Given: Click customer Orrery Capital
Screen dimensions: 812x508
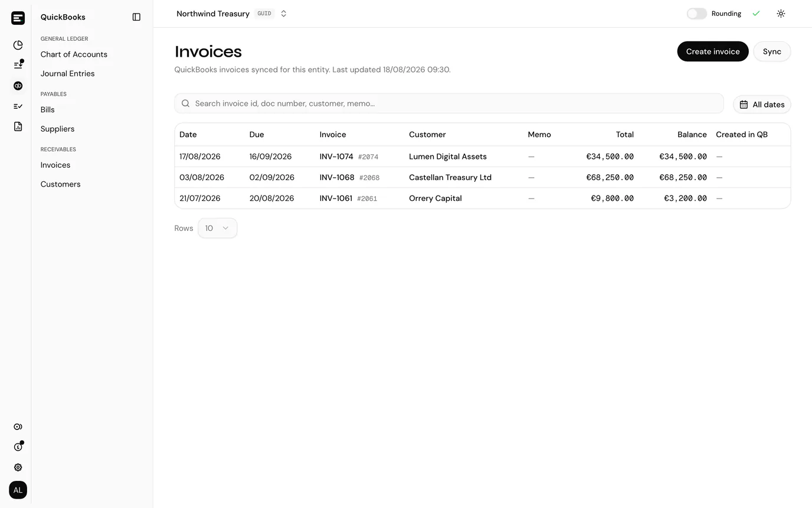Looking at the screenshot, I should [x=436, y=198].
